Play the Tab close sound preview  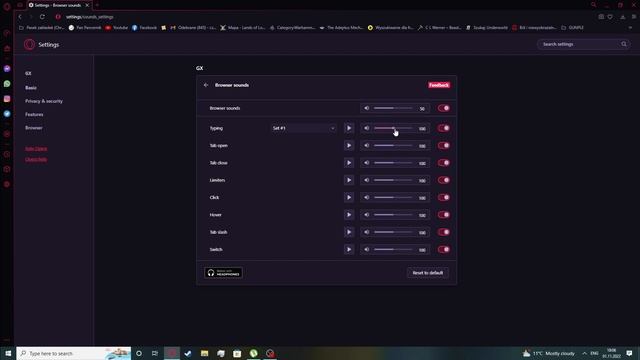point(349,163)
